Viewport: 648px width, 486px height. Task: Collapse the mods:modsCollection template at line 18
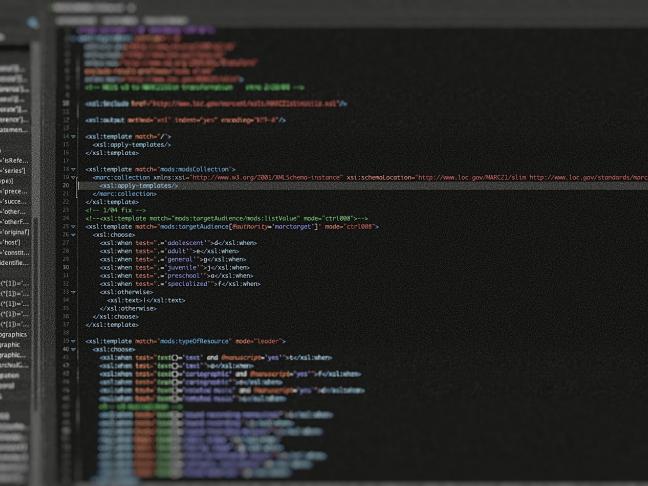[74, 169]
